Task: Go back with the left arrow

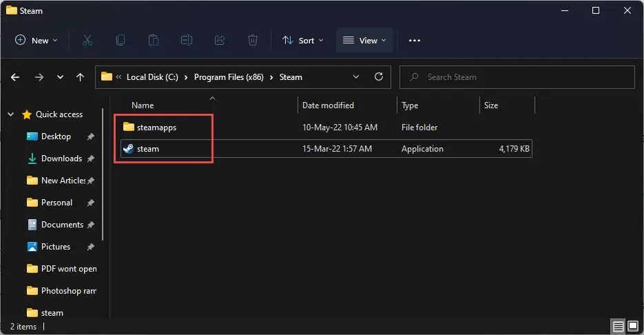Action: [x=15, y=77]
